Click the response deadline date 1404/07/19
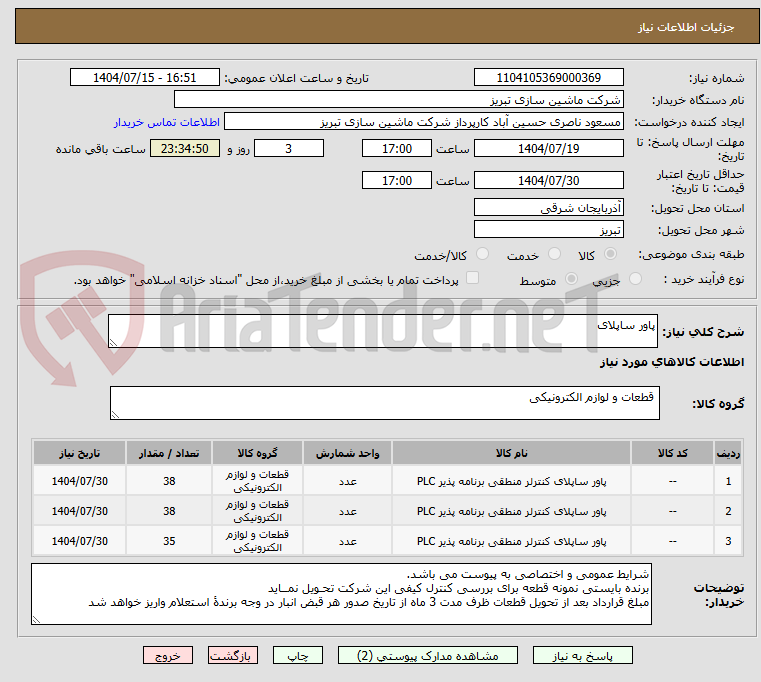Viewport: 761px width, 682px height. [x=548, y=148]
